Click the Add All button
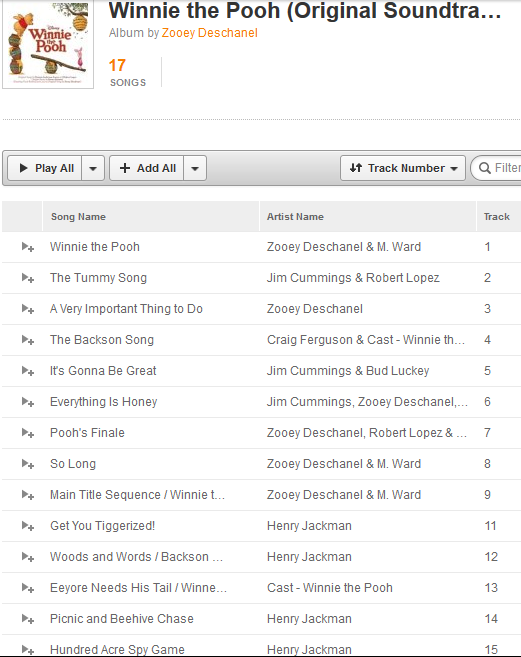The image size is (521, 657). [146, 168]
